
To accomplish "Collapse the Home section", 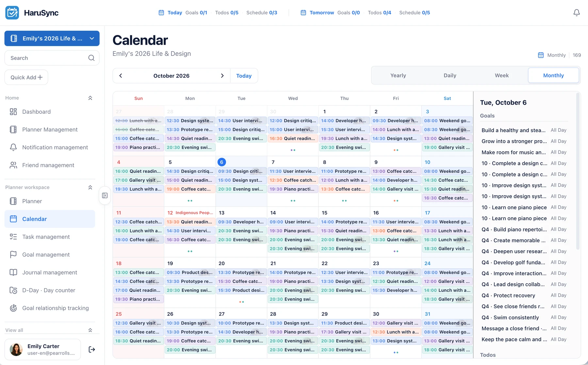I will [x=90, y=98].
